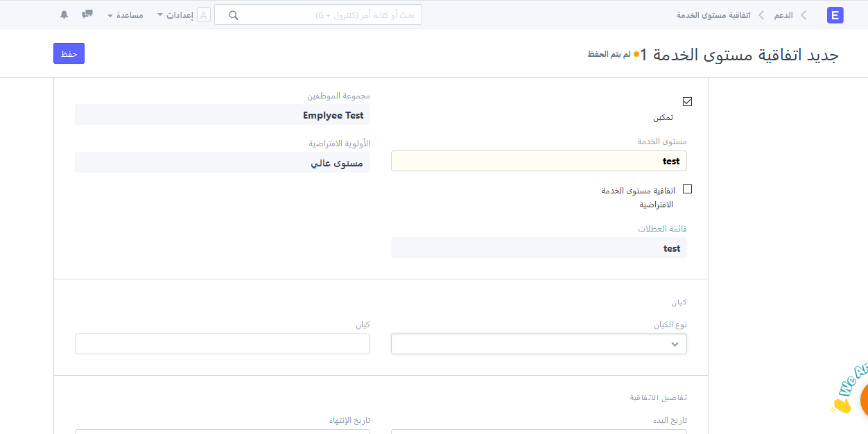868x434 pixels.
Task: Focus the search or command bar
Action: click(x=318, y=15)
